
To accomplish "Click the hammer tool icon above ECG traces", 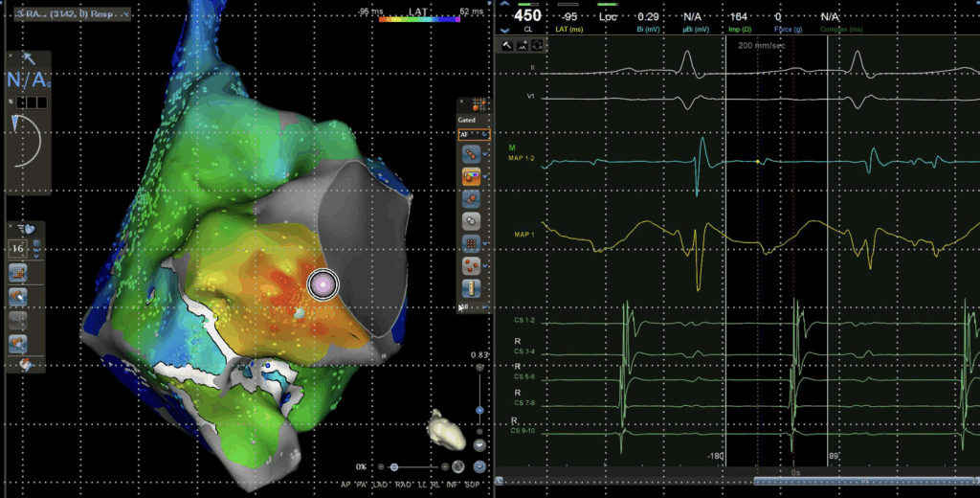I will click(x=505, y=45).
